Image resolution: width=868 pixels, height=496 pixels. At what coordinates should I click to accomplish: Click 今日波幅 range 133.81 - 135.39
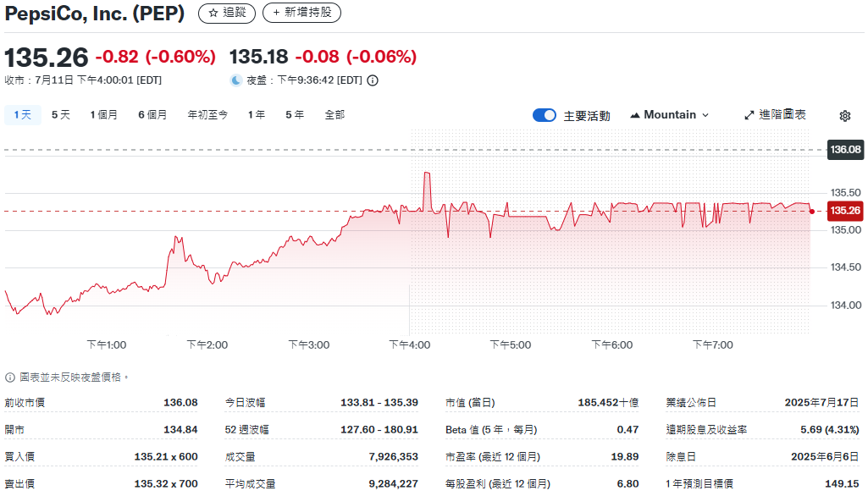click(x=379, y=402)
